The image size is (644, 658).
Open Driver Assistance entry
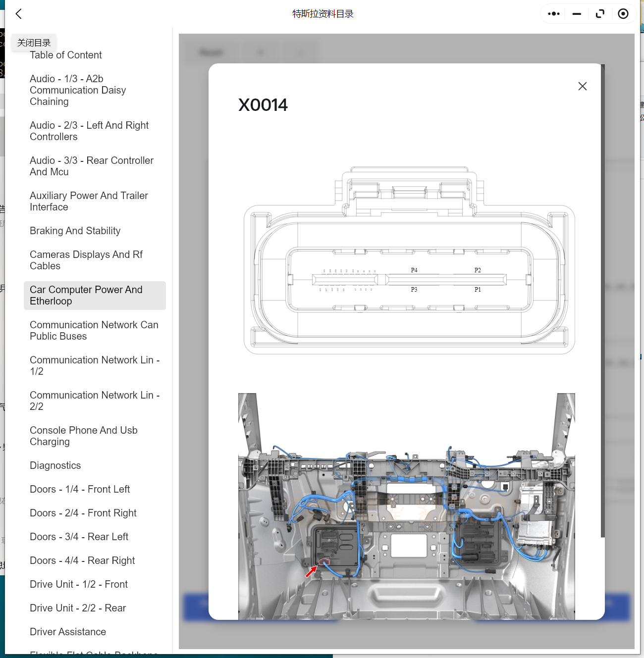[x=68, y=632]
